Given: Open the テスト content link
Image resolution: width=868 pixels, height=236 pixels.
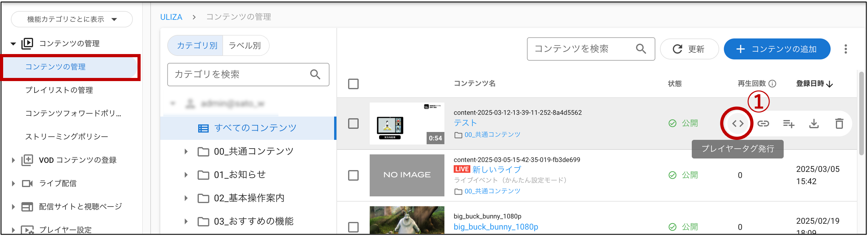Looking at the screenshot, I should 465,123.
